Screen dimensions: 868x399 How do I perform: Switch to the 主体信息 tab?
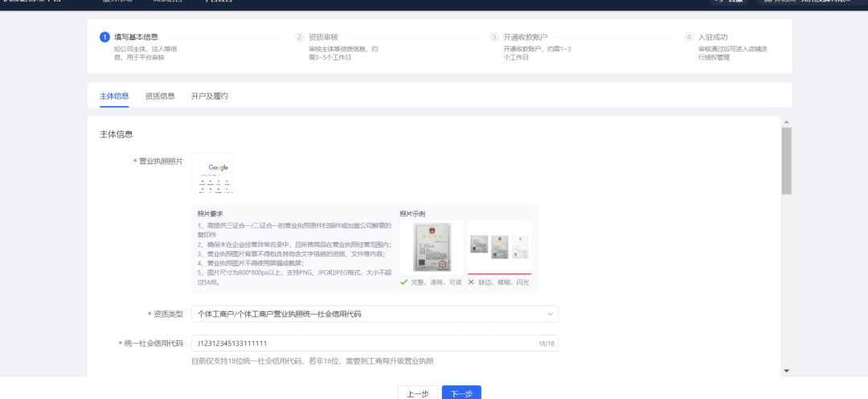[x=114, y=96]
